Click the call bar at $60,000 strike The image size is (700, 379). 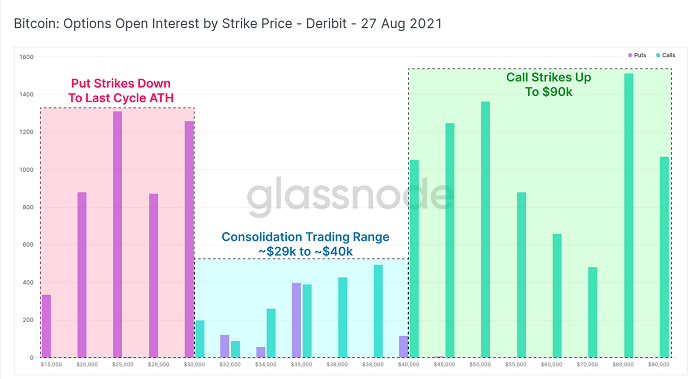pos(557,296)
